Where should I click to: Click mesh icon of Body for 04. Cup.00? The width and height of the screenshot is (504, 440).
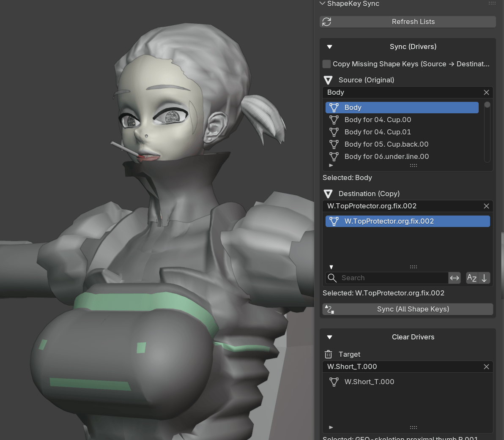[x=334, y=120]
